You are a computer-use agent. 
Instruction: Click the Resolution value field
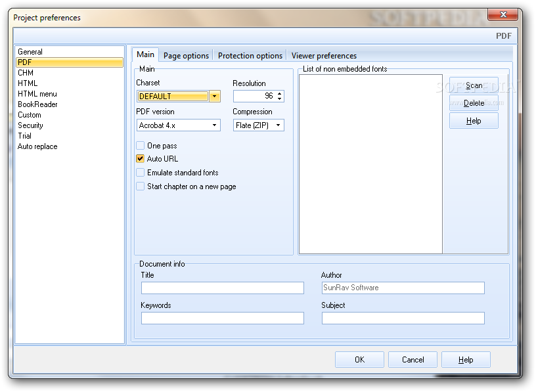pyautogui.click(x=255, y=96)
